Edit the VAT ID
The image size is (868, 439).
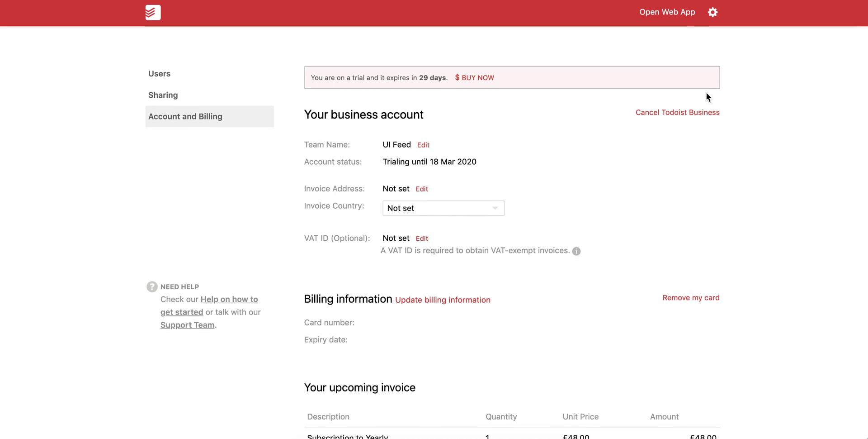[x=422, y=239]
